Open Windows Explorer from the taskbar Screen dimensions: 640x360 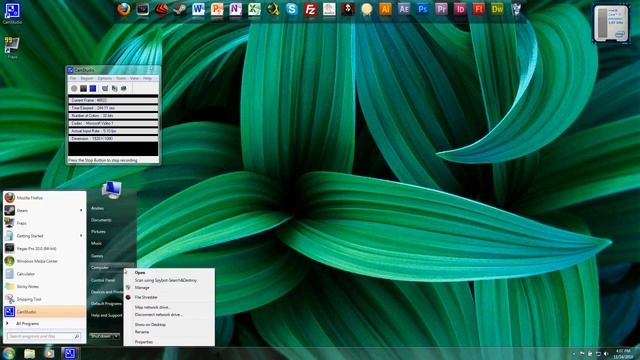point(29,353)
